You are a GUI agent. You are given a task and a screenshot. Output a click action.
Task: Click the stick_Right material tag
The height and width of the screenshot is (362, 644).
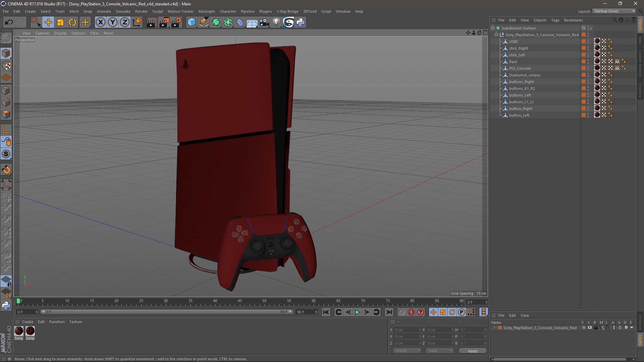click(x=597, y=48)
